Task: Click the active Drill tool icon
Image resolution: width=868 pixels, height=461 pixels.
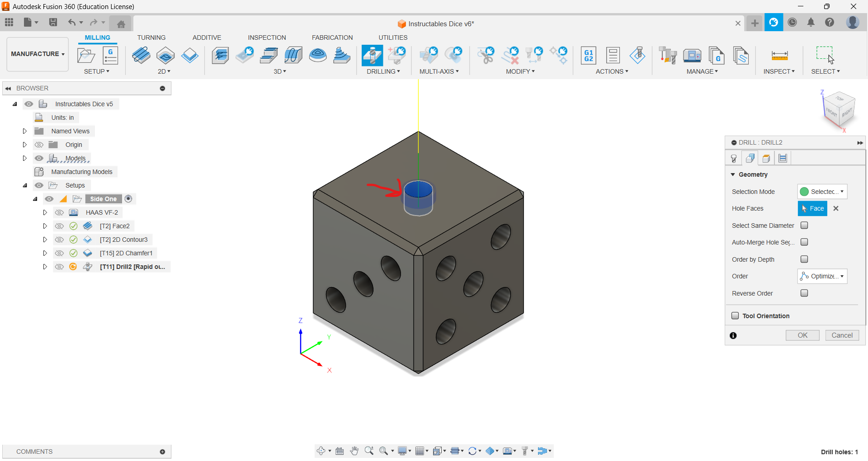Action: click(372, 56)
